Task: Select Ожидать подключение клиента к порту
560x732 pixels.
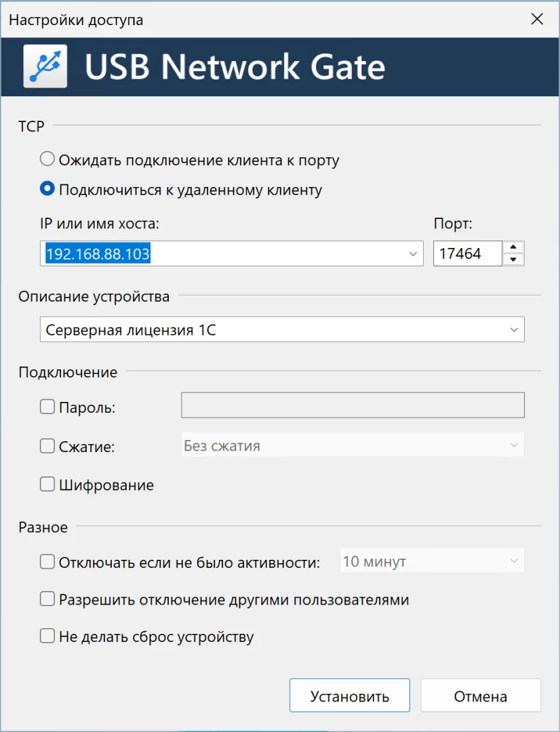Action: tap(47, 160)
